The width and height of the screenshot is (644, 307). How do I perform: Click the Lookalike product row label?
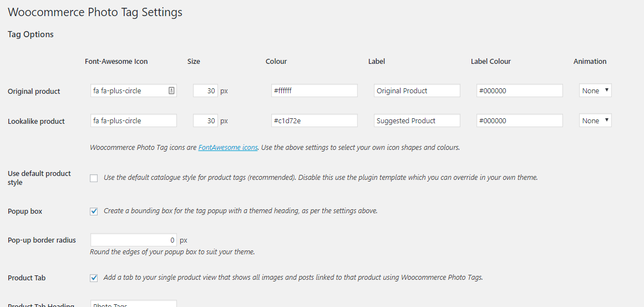36,121
